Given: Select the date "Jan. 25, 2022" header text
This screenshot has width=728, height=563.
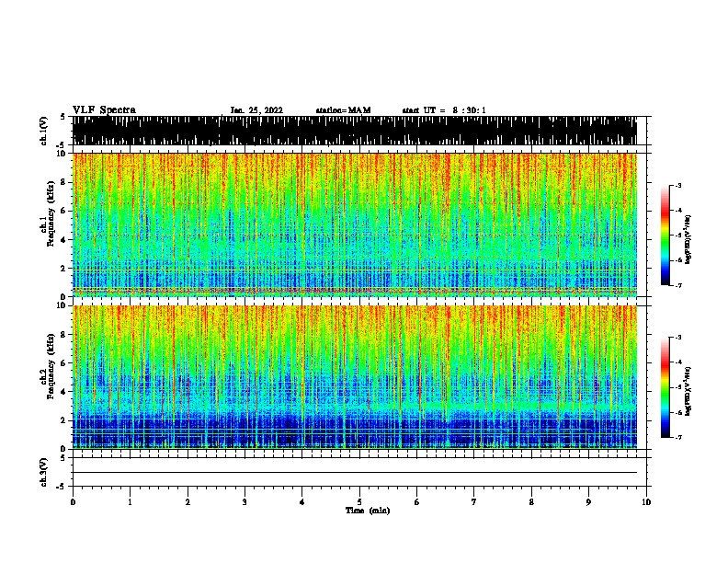Looking at the screenshot, I should point(256,110).
